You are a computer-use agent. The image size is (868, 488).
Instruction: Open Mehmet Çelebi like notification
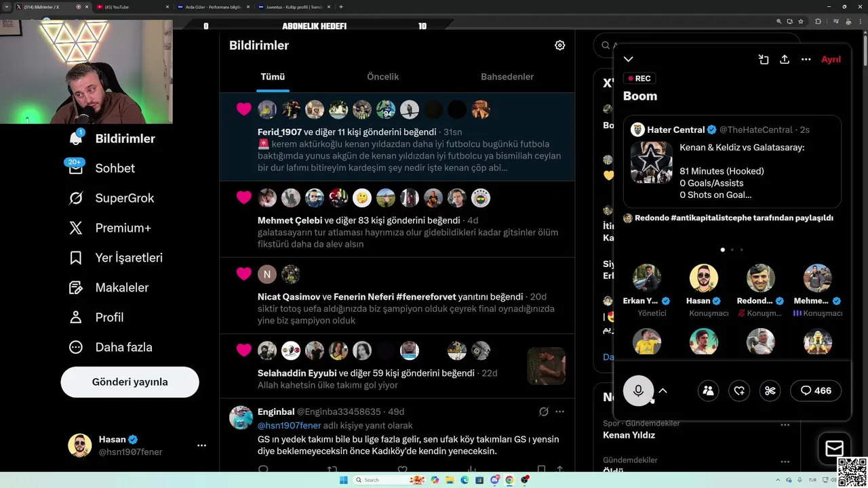[x=397, y=219]
